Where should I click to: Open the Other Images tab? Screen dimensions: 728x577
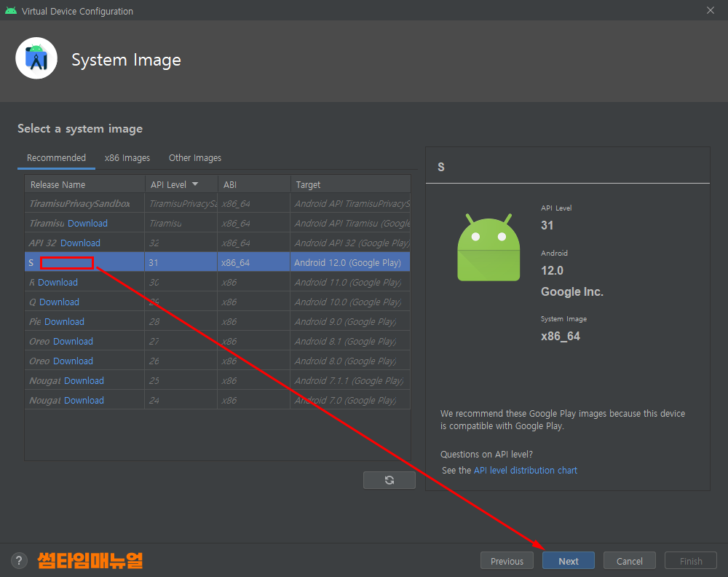click(x=195, y=158)
